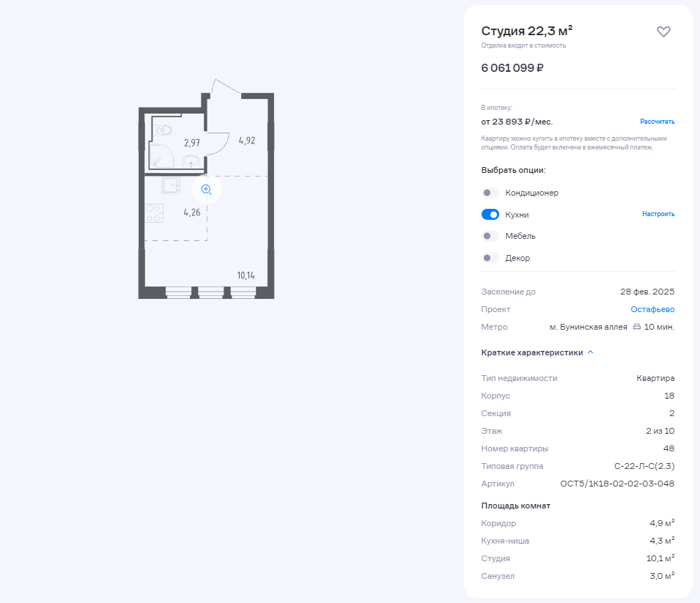Click the Кондиционер label
700x603 pixels.
[x=531, y=193]
